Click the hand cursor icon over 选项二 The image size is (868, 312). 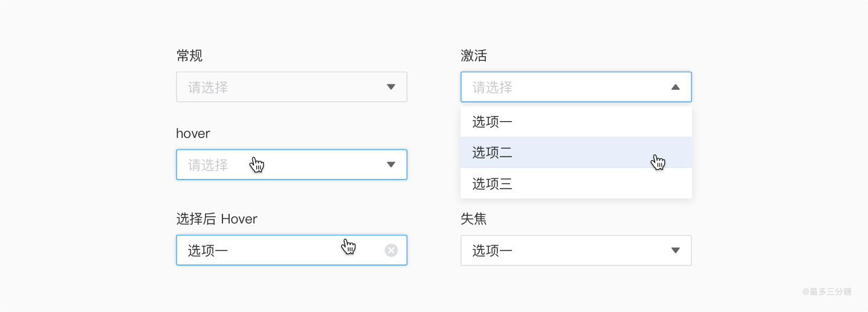(x=658, y=162)
